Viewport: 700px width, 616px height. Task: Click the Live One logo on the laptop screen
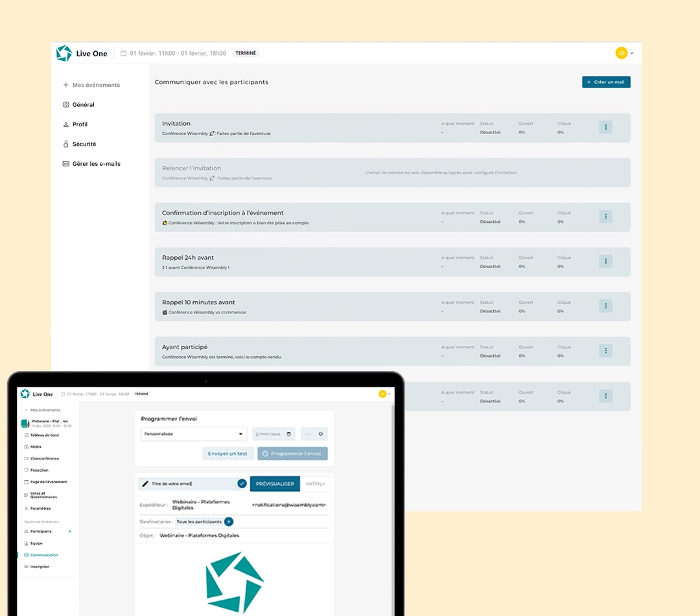(37, 394)
